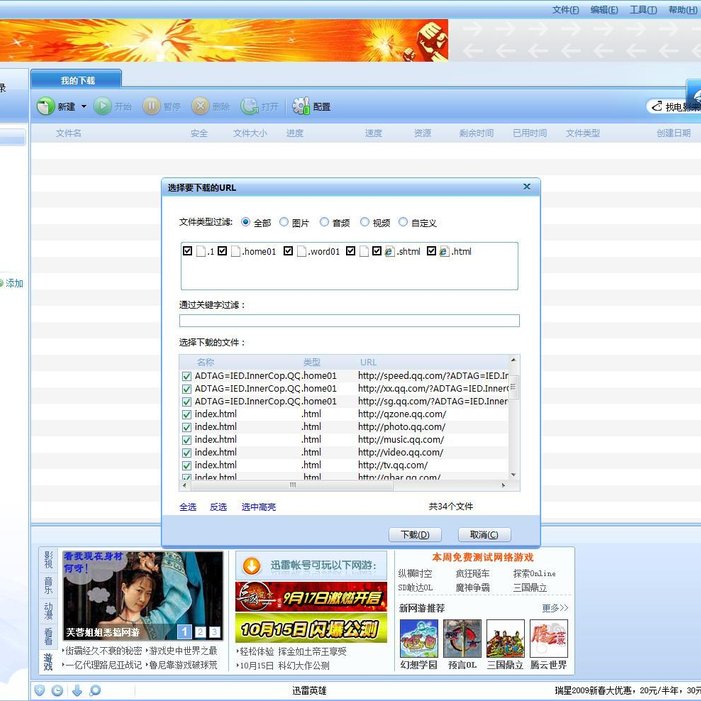The height and width of the screenshot is (701, 701).
Task: Click the 更多>> link in game recommendations
Action: (555, 608)
